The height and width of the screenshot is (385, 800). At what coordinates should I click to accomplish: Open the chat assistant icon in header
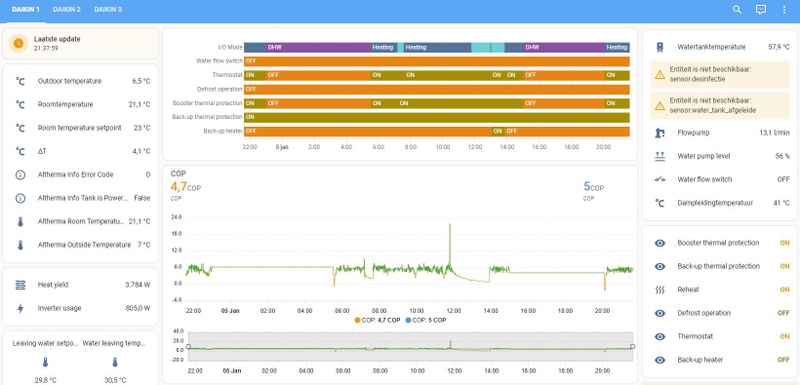pos(761,10)
